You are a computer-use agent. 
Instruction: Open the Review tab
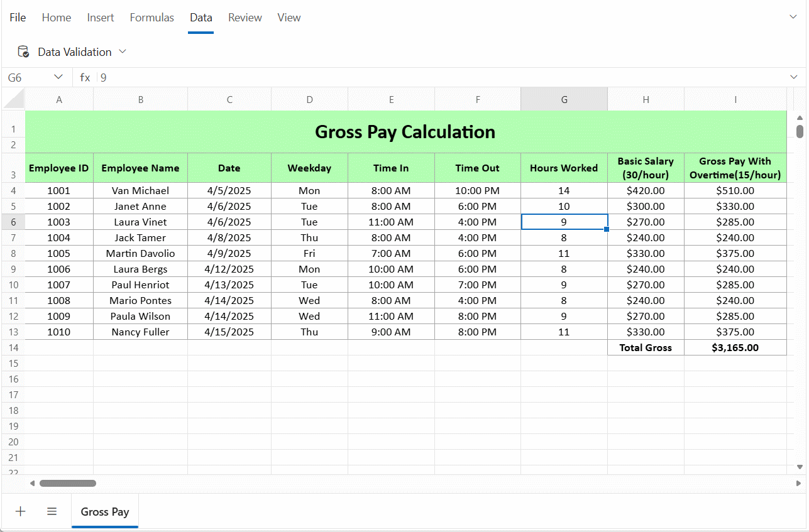coord(245,18)
